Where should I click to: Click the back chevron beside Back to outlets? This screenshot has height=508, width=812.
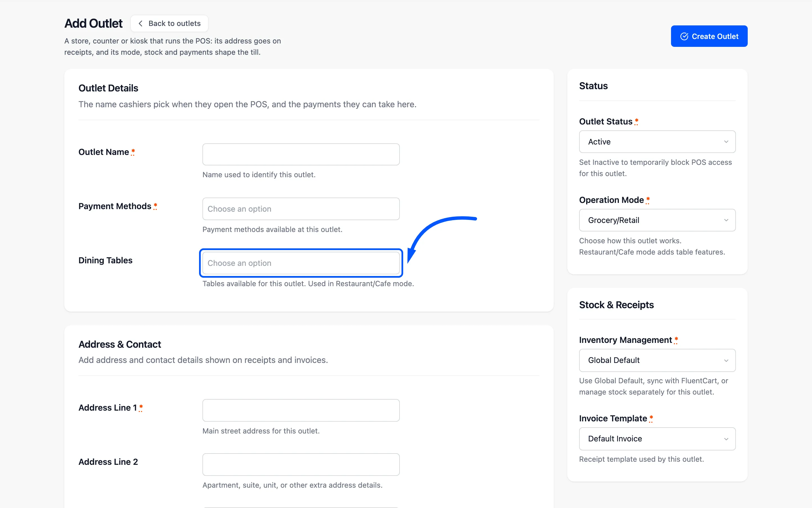[x=141, y=23]
